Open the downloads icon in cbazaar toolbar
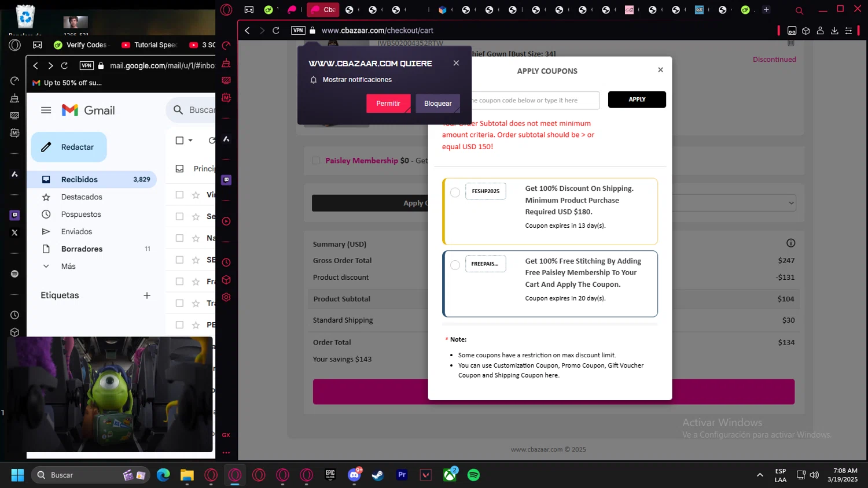The image size is (868, 488). pos(834,30)
